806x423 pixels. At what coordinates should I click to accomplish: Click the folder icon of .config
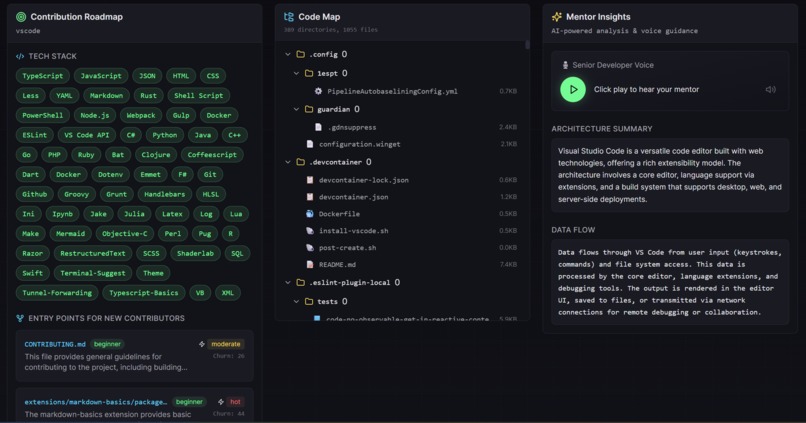pos(301,54)
